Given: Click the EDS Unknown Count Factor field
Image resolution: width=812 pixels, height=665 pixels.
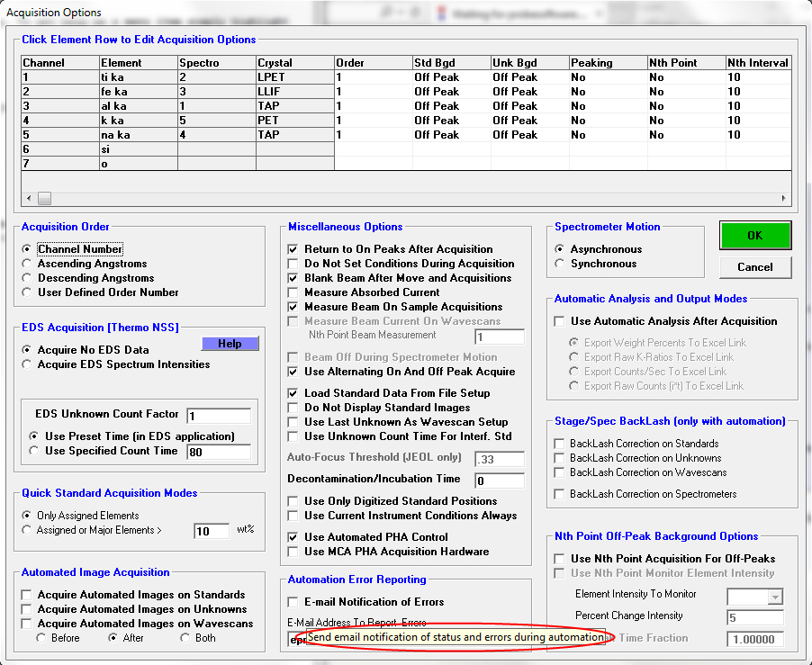Looking at the screenshot, I should [219, 417].
